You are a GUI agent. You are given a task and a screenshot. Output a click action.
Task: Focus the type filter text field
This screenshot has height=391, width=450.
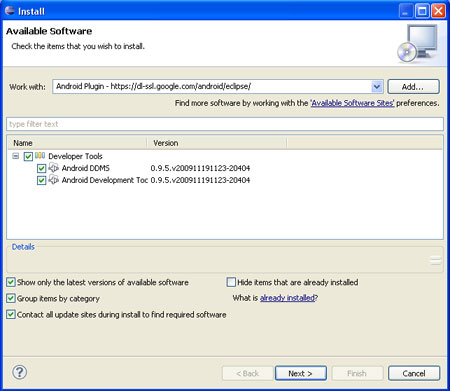[x=225, y=124]
